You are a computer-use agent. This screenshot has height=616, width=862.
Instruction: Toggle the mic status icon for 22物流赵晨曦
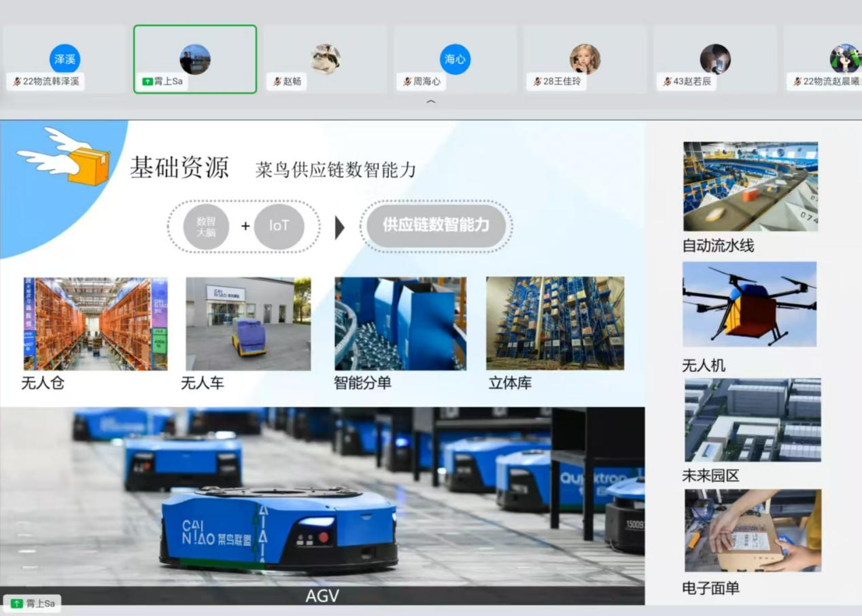point(797,82)
